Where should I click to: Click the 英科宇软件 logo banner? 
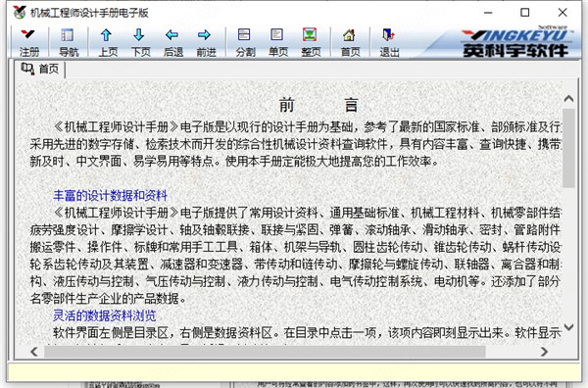[x=515, y=42]
